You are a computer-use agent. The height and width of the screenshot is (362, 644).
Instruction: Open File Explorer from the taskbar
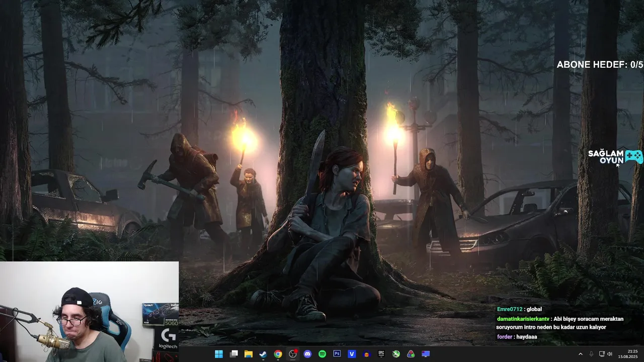point(248,354)
